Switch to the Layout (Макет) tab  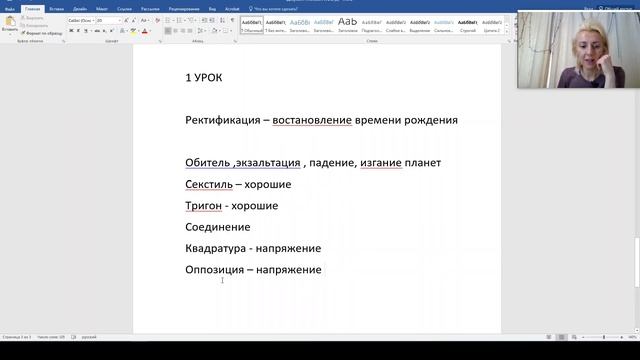click(x=102, y=9)
